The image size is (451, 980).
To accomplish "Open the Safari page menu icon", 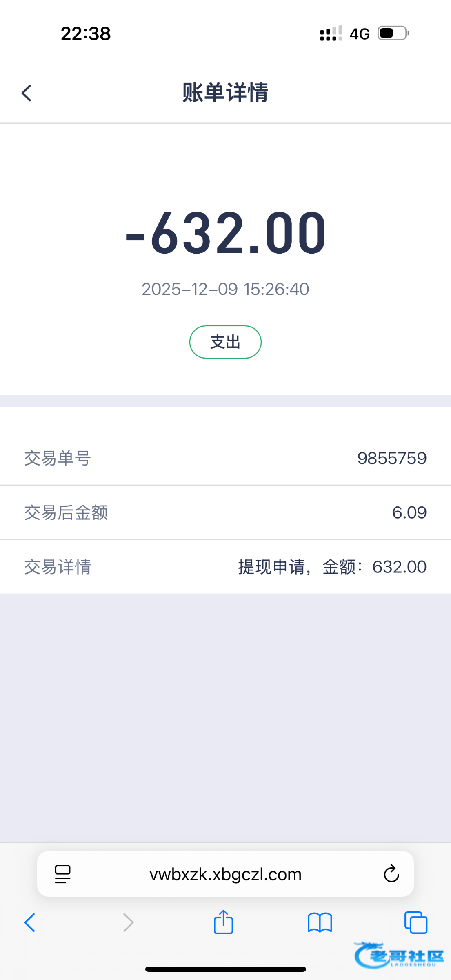I will (x=62, y=874).
